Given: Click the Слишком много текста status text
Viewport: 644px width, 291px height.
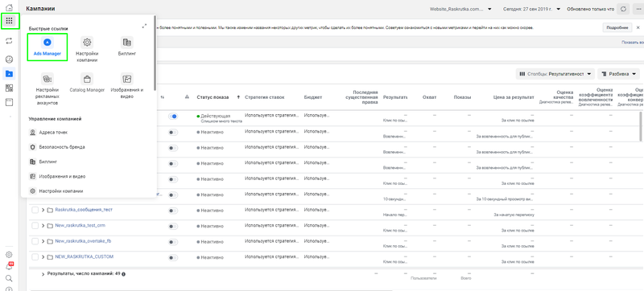Looking at the screenshot, I should point(221,121).
